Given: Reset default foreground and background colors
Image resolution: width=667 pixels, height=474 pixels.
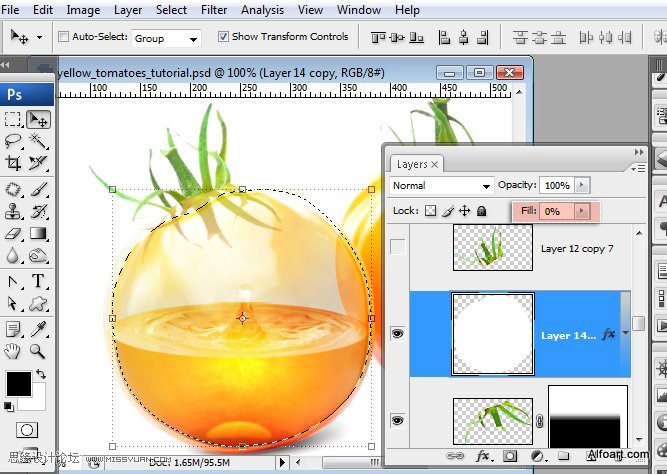Looking at the screenshot, I should [9, 407].
